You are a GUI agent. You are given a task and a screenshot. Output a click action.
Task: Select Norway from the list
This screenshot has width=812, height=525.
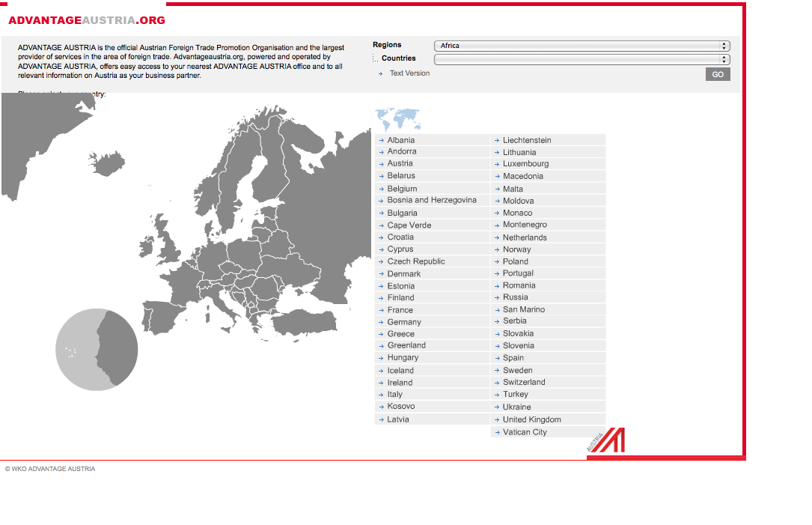[517, 249]
